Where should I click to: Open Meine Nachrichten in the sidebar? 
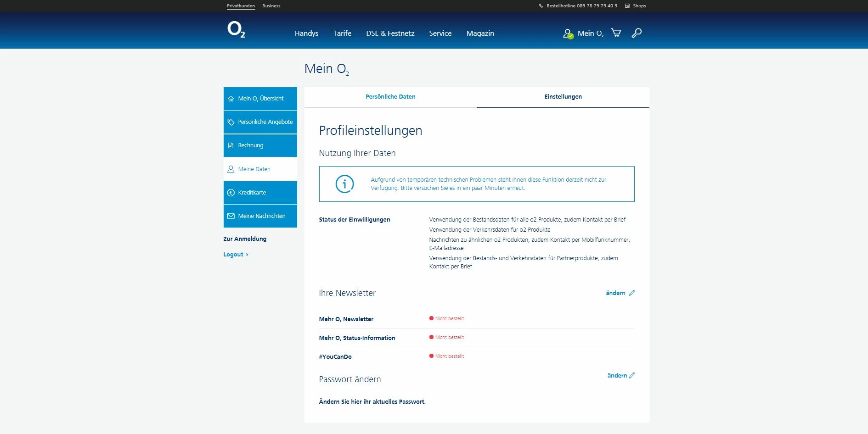point(260,216)
